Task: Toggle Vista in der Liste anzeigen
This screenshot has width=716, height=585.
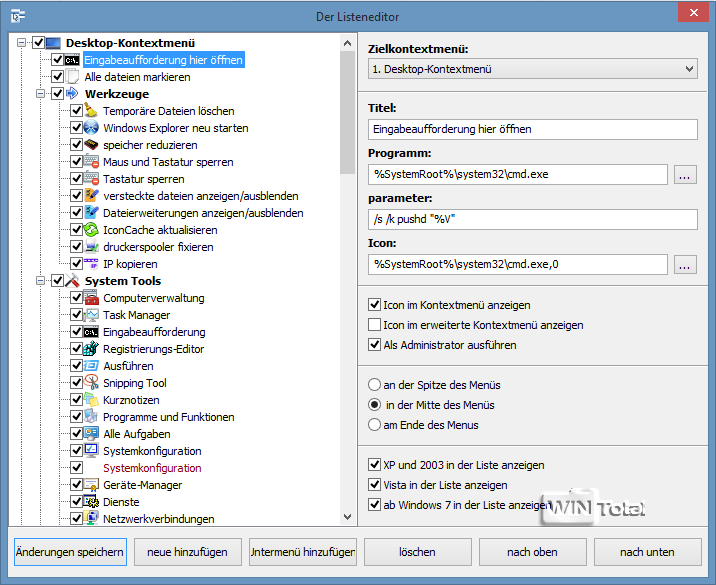Action: tap(374, 485)
